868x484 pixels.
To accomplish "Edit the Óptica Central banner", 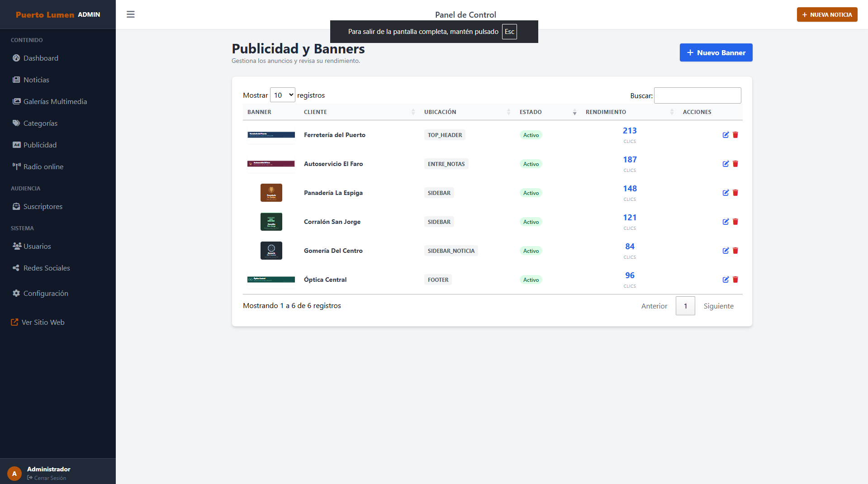I will (726, 280).
